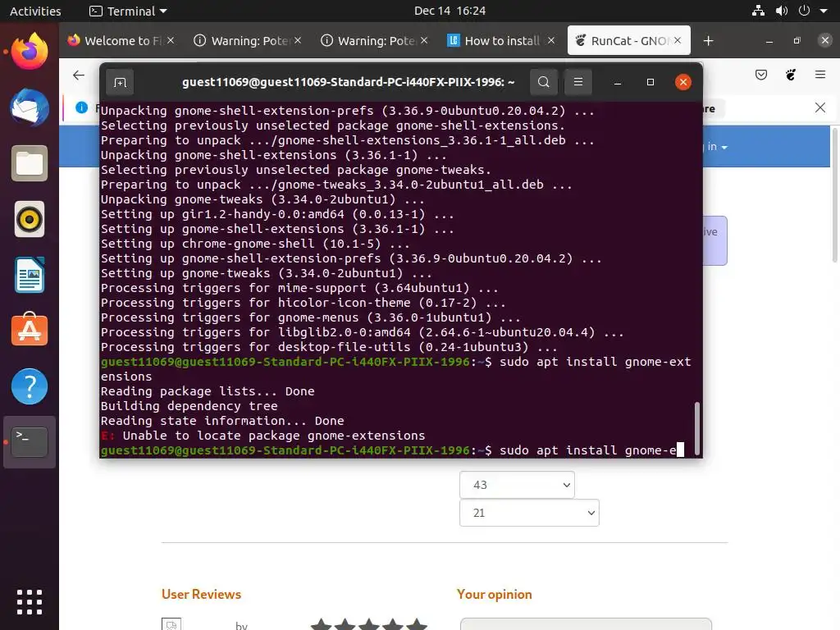Open terminal search magnifier icon
Screen dimensions: 840x630
544,82
